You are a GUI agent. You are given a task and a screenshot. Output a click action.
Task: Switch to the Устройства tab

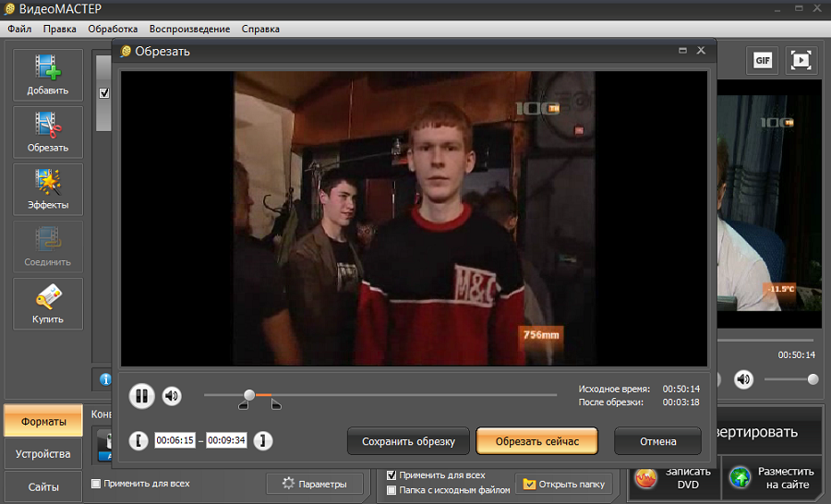pos(43,454)
